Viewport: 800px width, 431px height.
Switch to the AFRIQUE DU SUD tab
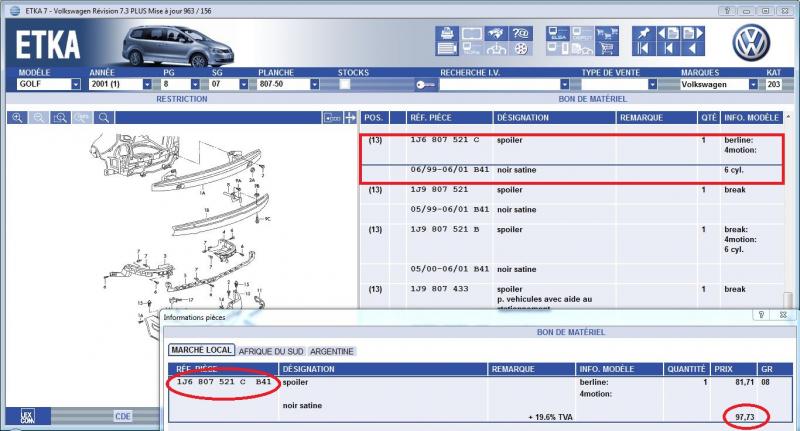271,351
